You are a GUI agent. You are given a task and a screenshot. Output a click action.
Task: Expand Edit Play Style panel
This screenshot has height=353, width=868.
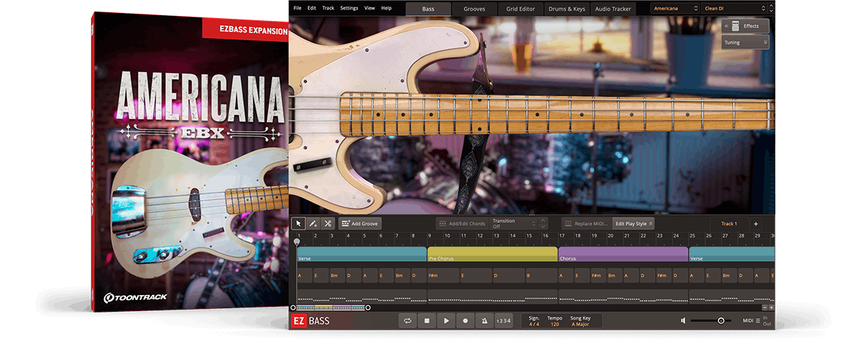pyautogui.click(x=634, y=224)
